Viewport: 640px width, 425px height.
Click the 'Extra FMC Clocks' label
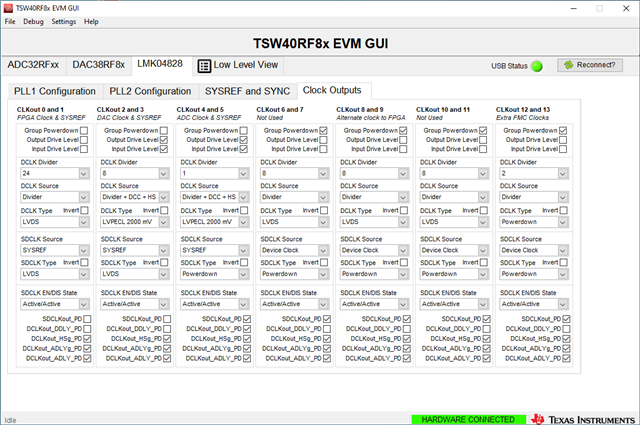(x=522, y=118)
